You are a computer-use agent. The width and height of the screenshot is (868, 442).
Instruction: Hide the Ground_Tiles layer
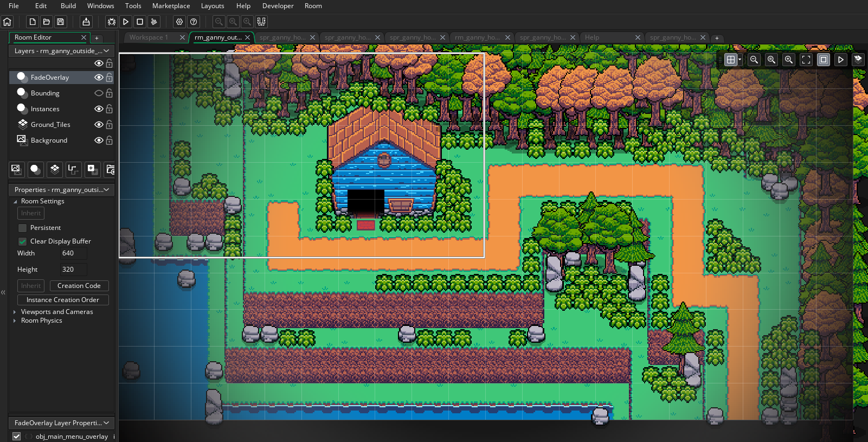[x=99, y=125]
